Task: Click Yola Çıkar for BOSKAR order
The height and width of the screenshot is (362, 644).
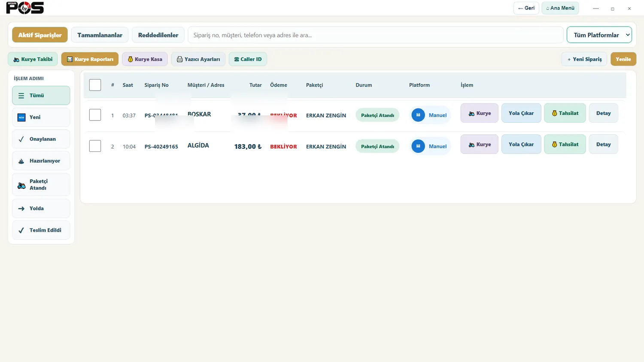Action: [521, 113]
